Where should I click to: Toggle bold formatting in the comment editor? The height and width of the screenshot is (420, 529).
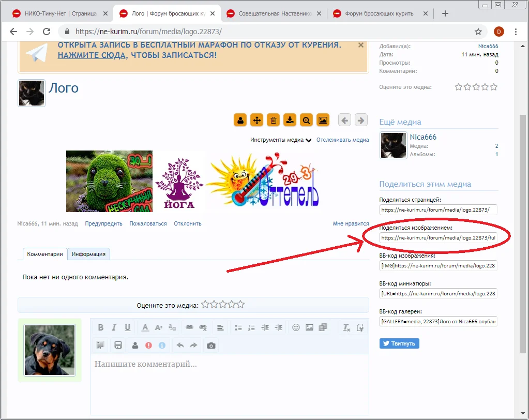coord(101,327)
